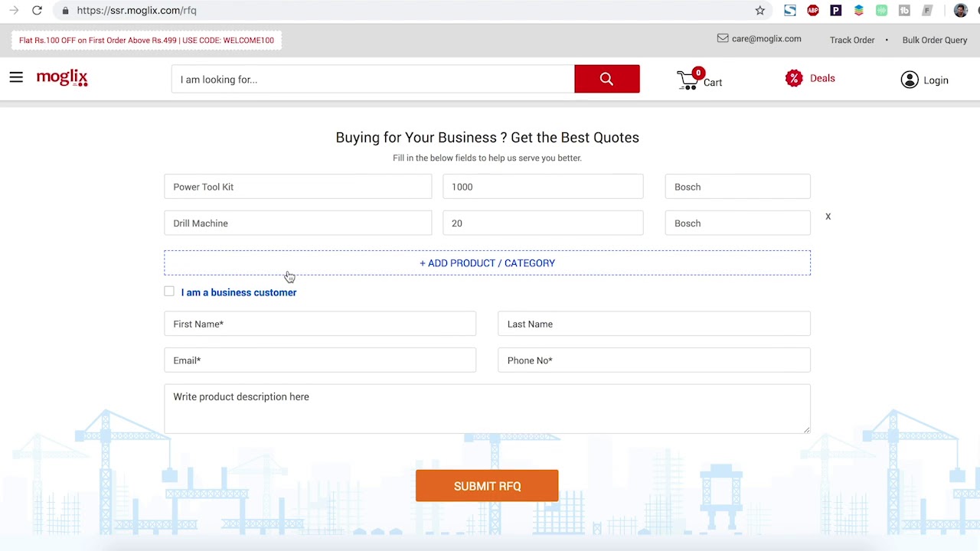
Task: Focus the Last Name field
Action: point(654,324)
